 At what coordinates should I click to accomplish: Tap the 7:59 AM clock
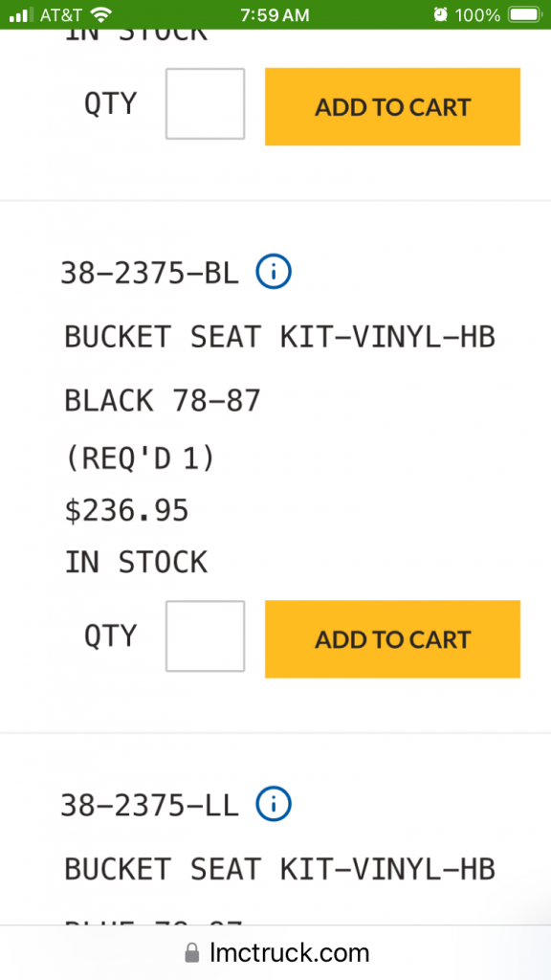click(x=275, y=15)
